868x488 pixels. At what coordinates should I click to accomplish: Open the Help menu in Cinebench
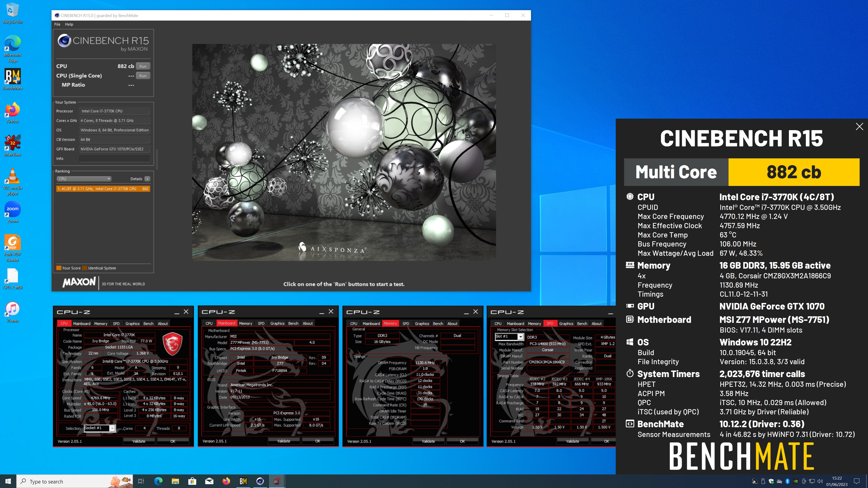(x=69, y=24)
